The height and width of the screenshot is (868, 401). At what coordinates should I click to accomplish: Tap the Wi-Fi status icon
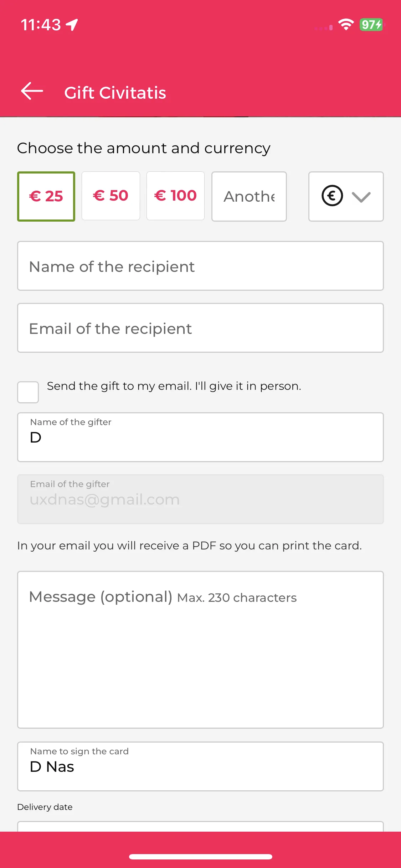tap(346, 25)
